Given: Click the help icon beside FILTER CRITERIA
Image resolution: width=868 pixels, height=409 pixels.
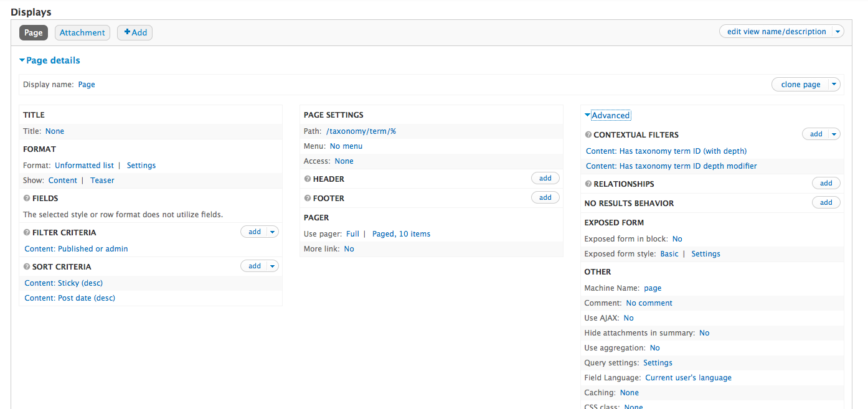Looking at the screenshot, I should 27,233.
